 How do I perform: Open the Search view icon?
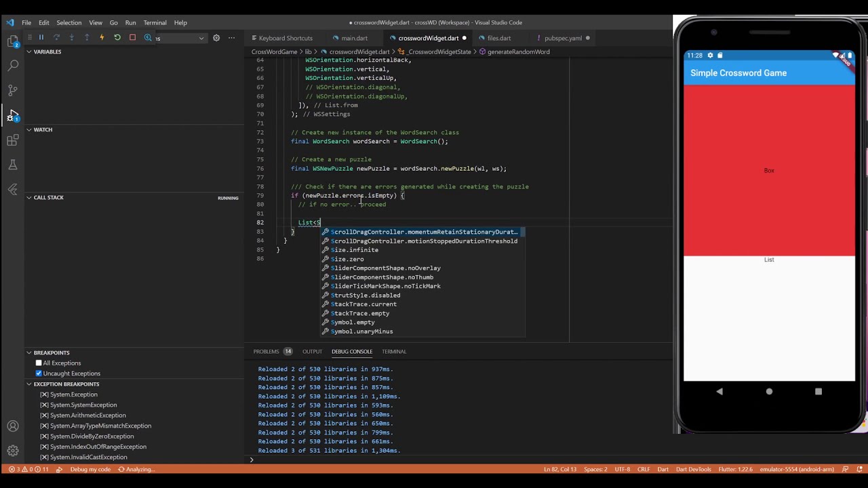(x=13, y=66)
